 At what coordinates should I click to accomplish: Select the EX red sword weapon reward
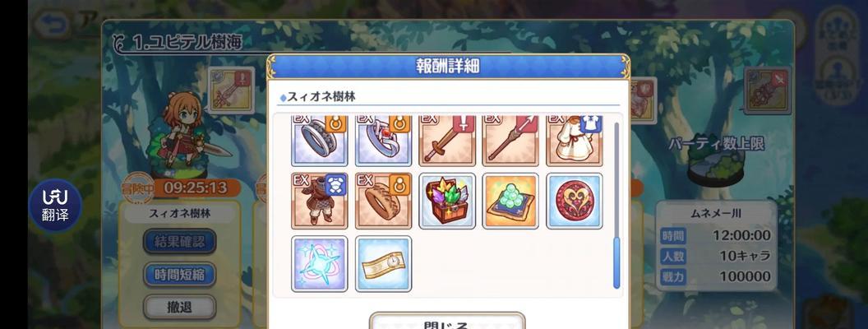click(446, 141)
